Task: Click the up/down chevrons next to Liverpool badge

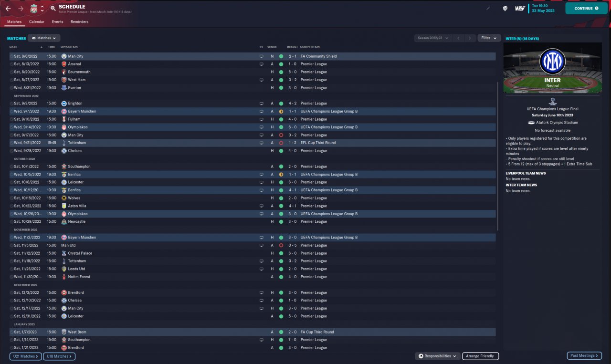Action: tap(42, 9)
